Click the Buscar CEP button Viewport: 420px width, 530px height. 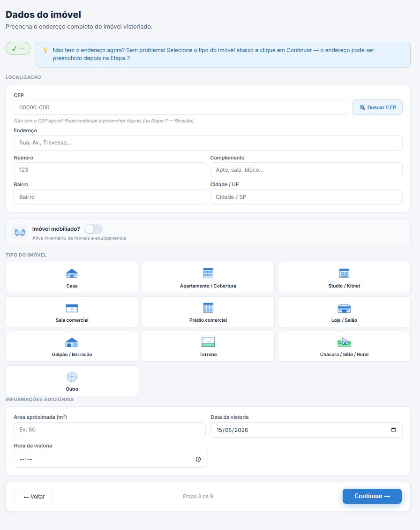(377, 107)
